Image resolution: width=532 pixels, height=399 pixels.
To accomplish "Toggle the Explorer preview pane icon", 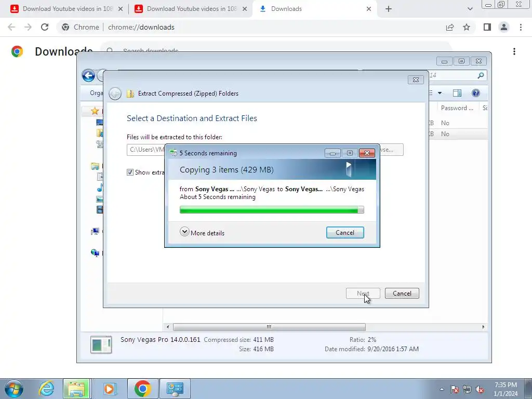I will [457, 93].
